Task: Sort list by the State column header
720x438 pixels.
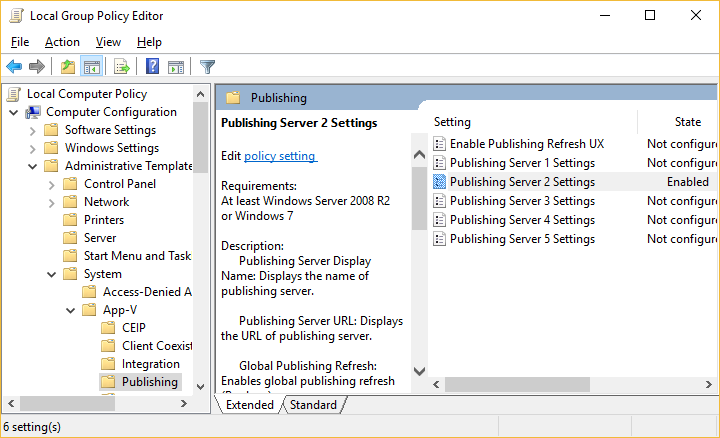Action: pos(687,122)
